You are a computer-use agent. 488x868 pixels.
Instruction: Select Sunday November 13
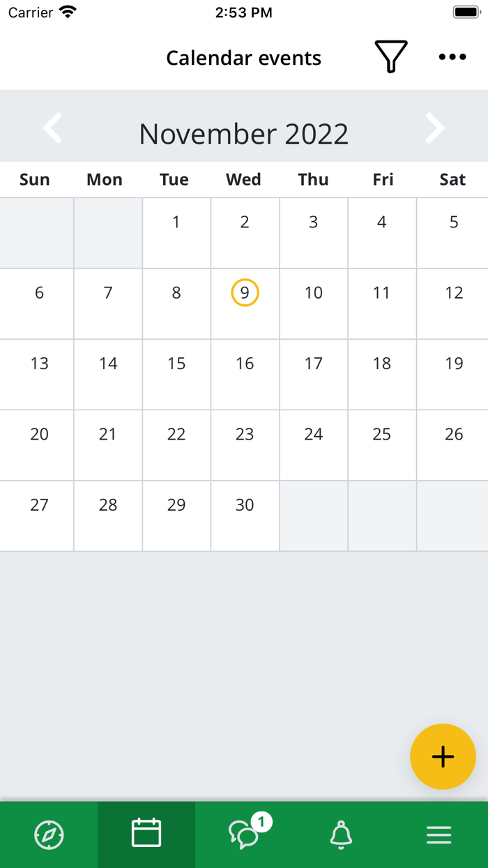pos(39,374)
